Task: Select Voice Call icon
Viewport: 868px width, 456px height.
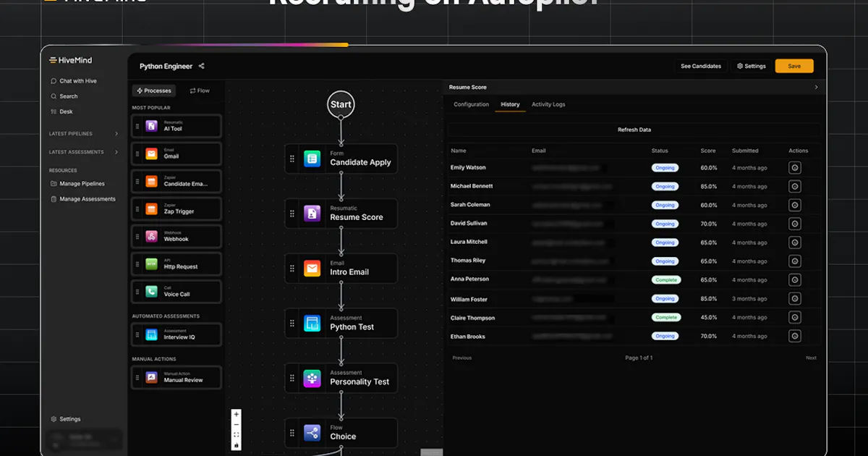Action: (x=151, y=291)
